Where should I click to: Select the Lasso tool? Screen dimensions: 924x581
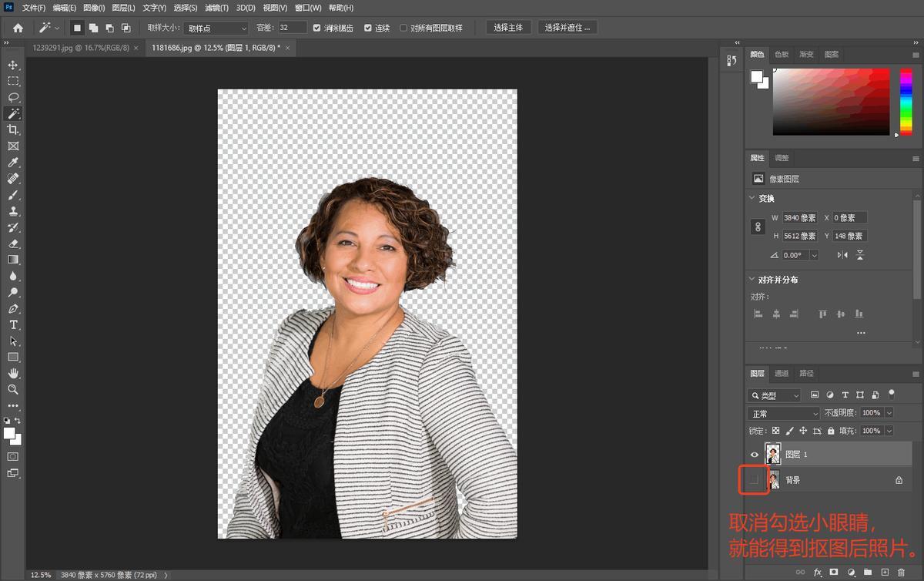pyautogui.click(x=13, y=97)
